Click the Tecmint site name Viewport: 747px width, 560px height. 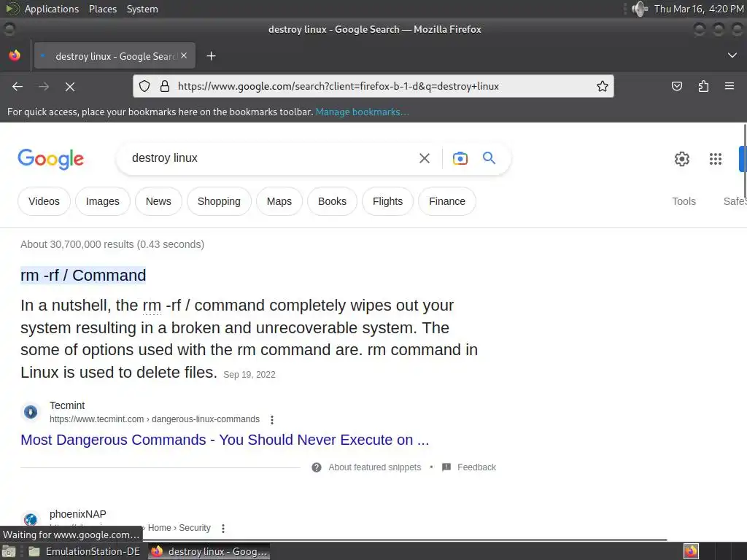click(x=67, y=405)
